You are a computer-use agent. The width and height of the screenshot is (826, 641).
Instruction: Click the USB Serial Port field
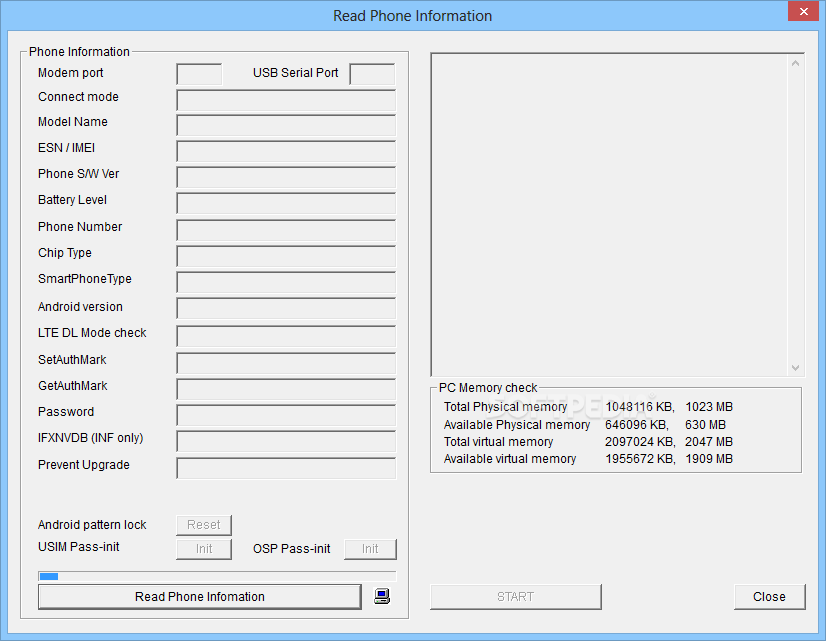[x=372, y=74]
